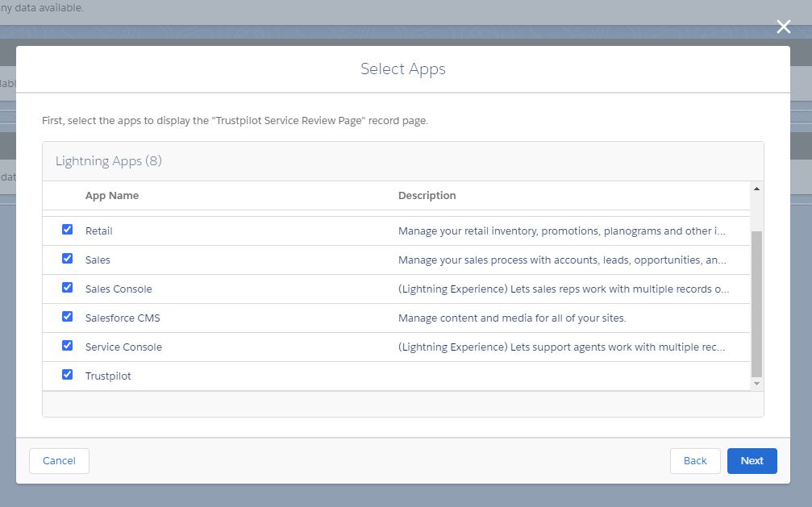This screenshot has width=812, height=507.
Task: Click the Lightning Apps (8) header
Action: click(109, 160)
